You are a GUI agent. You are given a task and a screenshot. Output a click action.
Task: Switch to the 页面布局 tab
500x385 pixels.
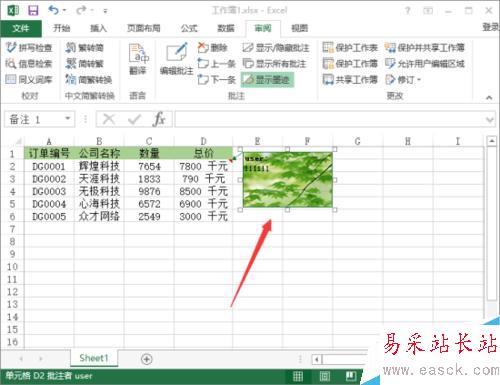click(144, 28)
